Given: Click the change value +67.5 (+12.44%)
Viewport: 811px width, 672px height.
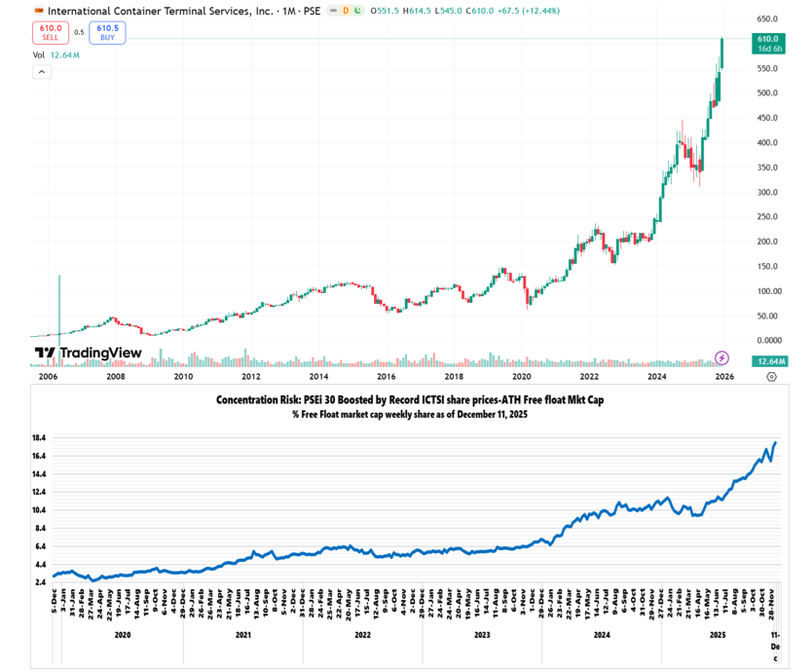Looking at the screenshot, I should (528, 11).
